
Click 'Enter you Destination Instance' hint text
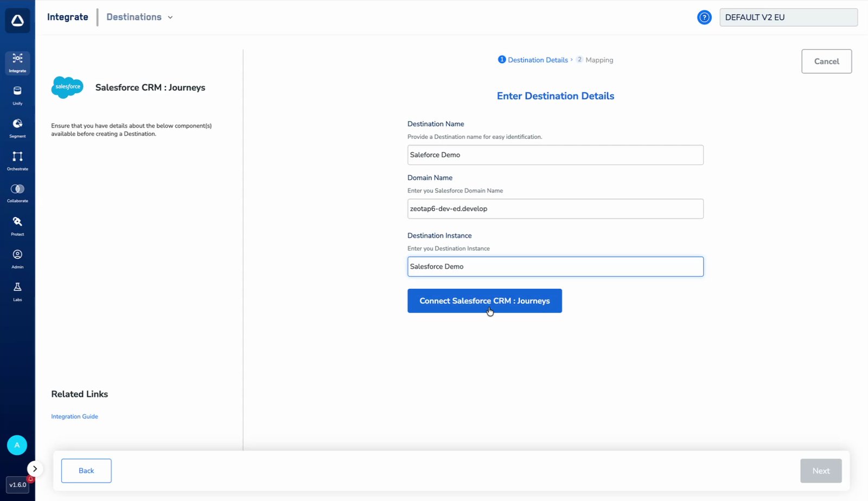coord(449,249)
